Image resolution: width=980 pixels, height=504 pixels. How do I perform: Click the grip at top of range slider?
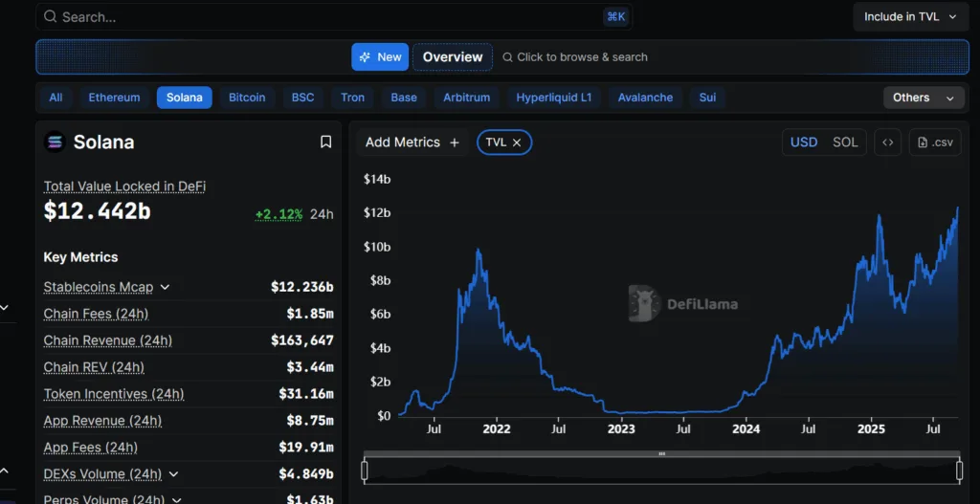[662, 454]
